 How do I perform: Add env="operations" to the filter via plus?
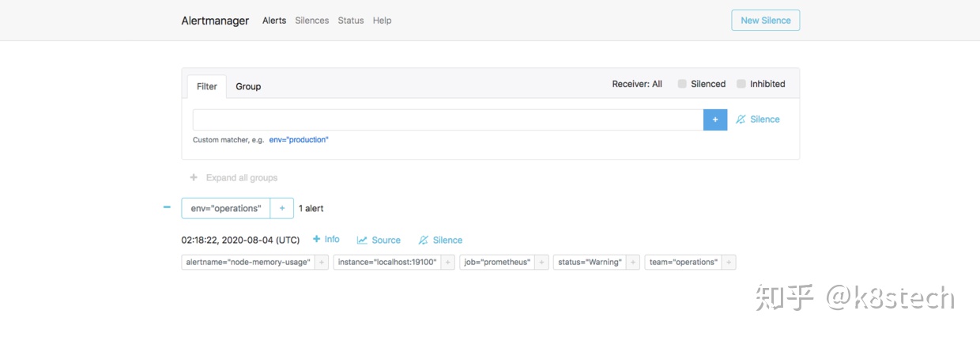282,208
